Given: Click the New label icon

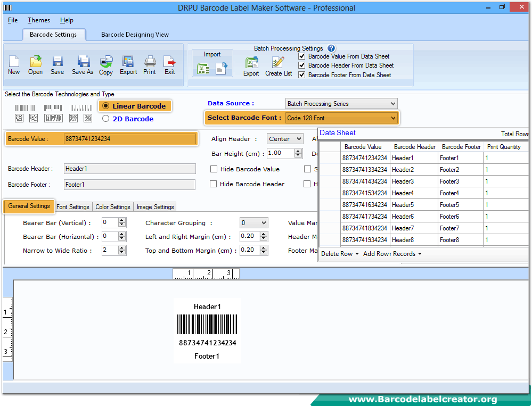Looking at the screenshot, I should click(14, 62).
